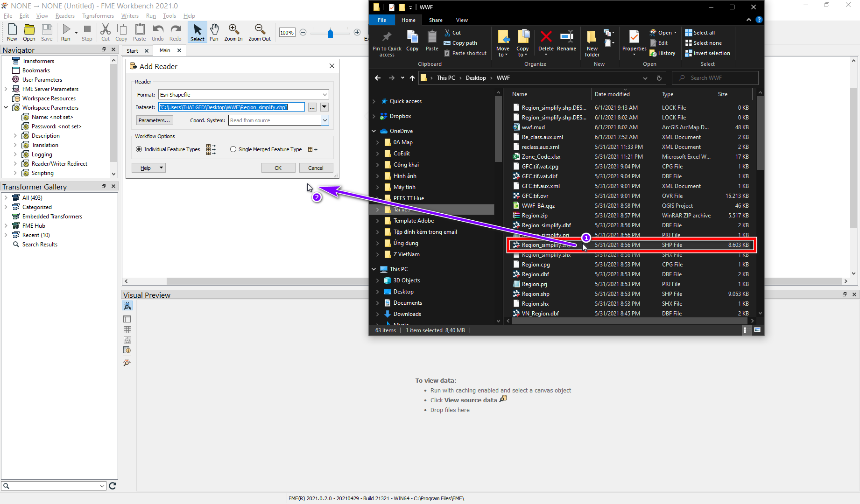Screen dimensions: 860x504
Task: Go up one folder level in Explorer
Action: [x=412, y=78]
